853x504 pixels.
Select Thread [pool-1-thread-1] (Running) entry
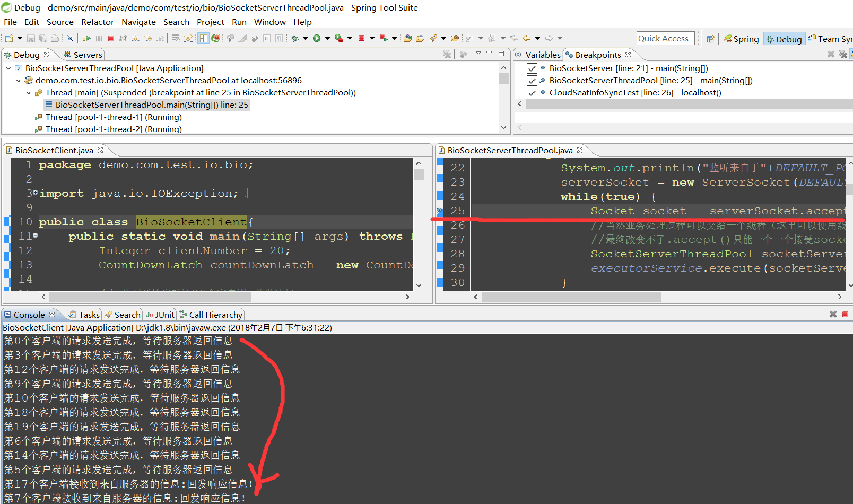pos(114,117)
